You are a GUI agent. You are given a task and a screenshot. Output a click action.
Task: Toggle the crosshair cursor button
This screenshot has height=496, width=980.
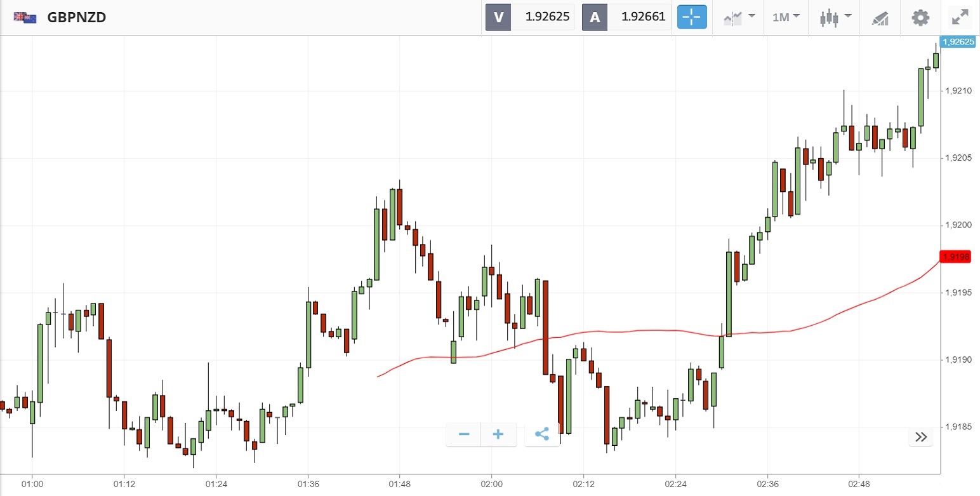[692, 17]
